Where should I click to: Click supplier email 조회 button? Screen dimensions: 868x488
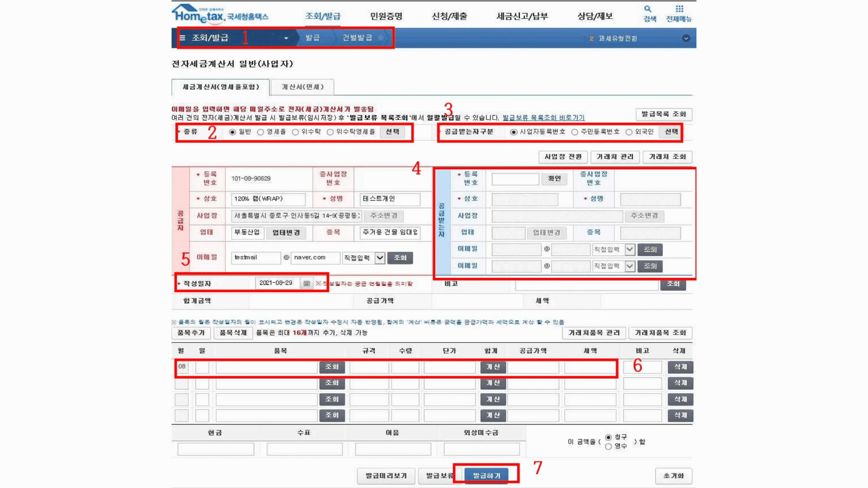click(x=400, y=258)
